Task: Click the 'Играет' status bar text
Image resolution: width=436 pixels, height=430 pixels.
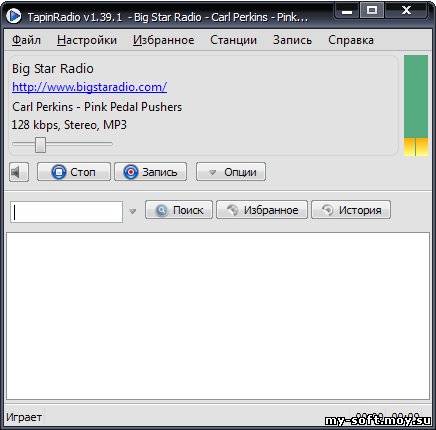Action: (x=24, y=417)
